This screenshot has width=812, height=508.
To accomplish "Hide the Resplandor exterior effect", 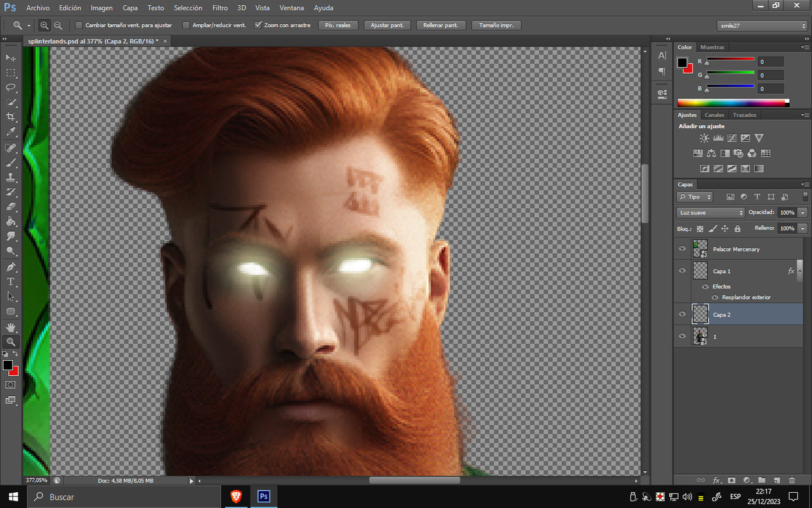I will (715, 297).
